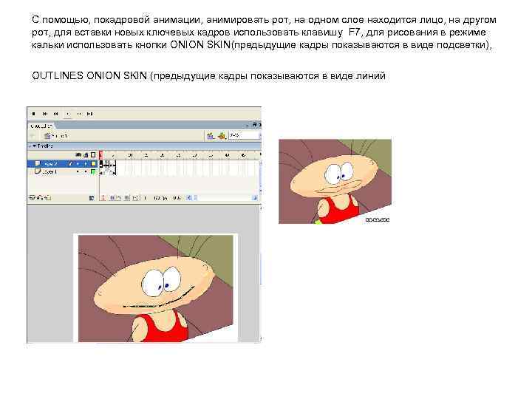Enable the Onion Skin Outlines button
532x399 pixels.
(119, 198)
